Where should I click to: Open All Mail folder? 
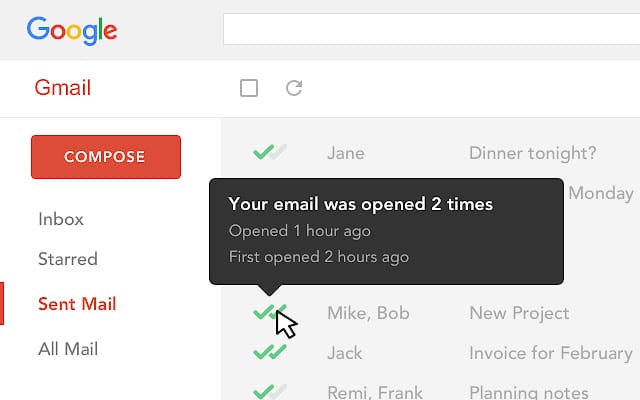(x=68, y=349)
